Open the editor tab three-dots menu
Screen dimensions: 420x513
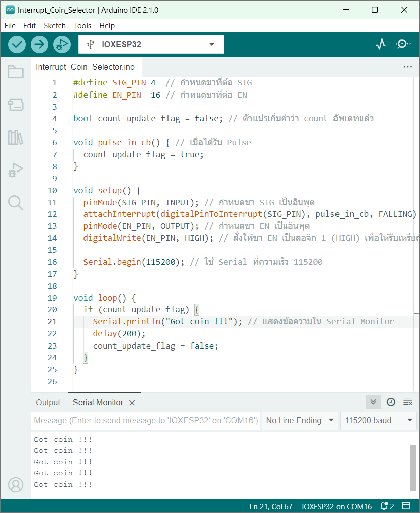(408, 67)
